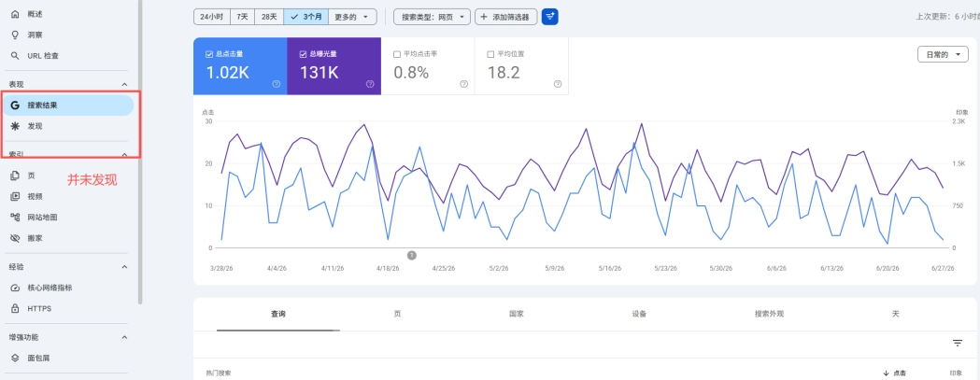The height and width of the screenshot is (380, 980).
Task: Toggle the 总点击量 checkbox
Action: coord(209,54)
